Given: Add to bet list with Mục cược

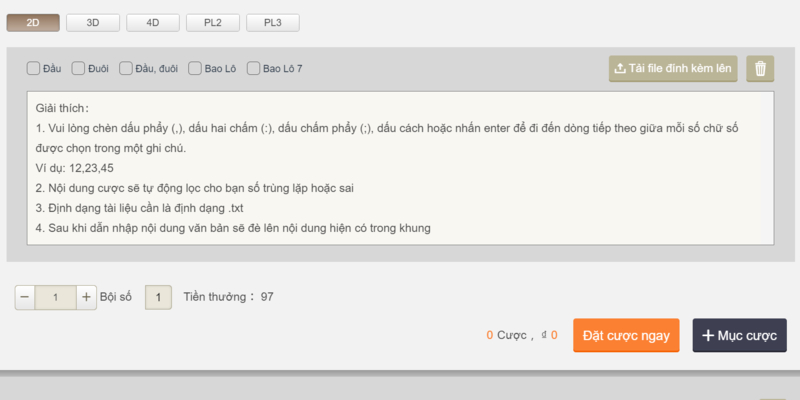Looking at the screenshot, I should pos(740,335).
